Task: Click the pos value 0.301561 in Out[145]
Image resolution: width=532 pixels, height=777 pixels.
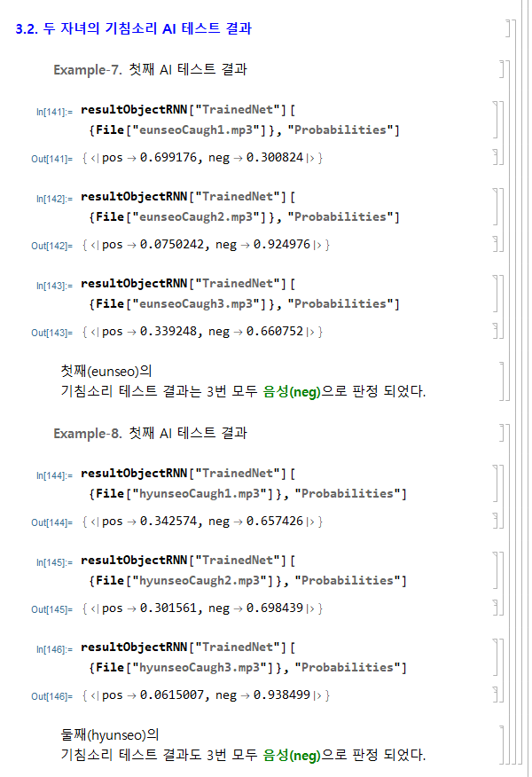Action: 160,608
